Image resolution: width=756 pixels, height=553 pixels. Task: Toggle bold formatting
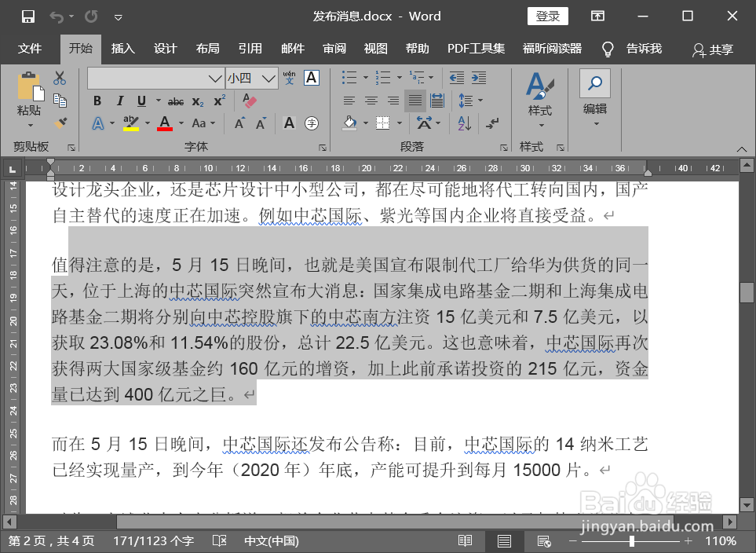point(97,101)
